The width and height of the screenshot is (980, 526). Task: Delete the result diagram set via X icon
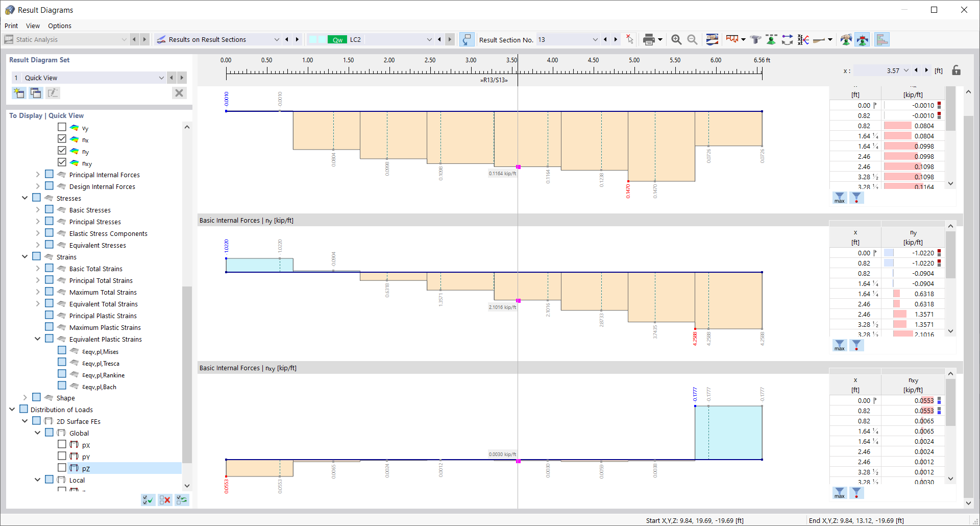coord(179,93)
